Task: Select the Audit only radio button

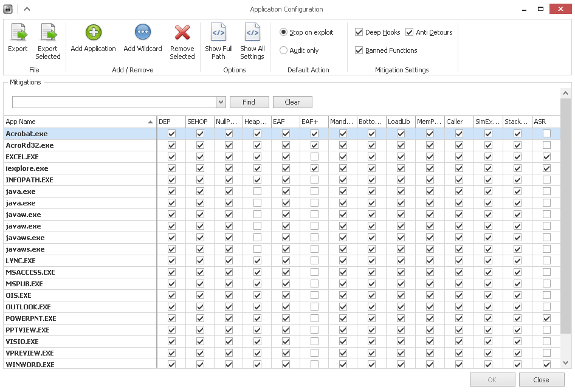Action: pyautogui.click(x=283, y=50)
